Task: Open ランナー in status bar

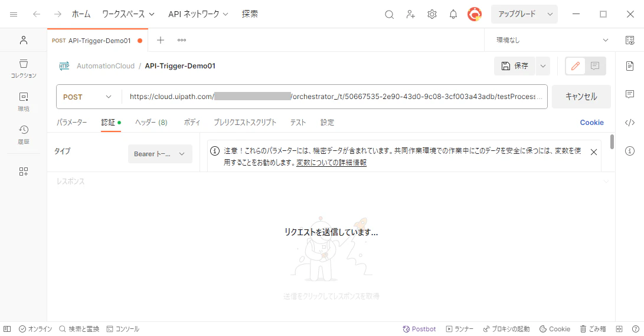Action: click(460, 329)
